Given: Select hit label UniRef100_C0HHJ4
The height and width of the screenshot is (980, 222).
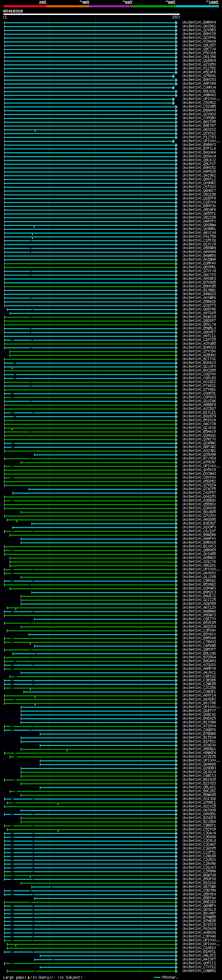Looking at the screenshot, I should (x=199, y=88).
